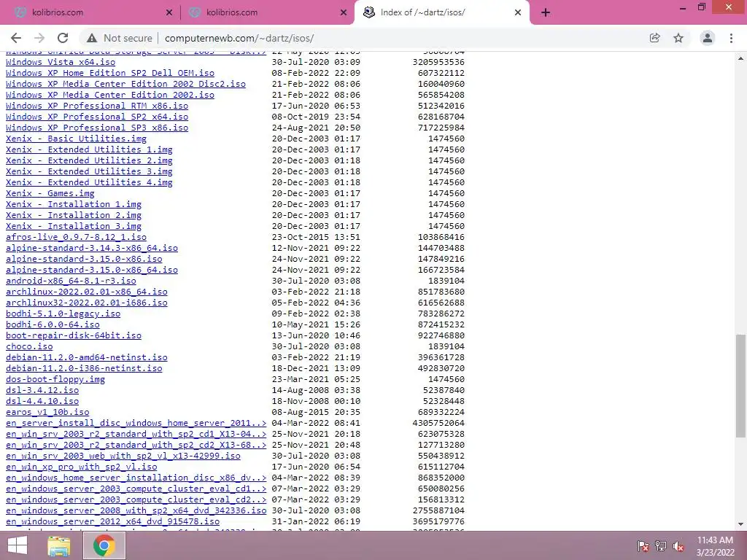Open the Chrome profile avatar menu
This screenshot has width=747, height=560.
708,38
